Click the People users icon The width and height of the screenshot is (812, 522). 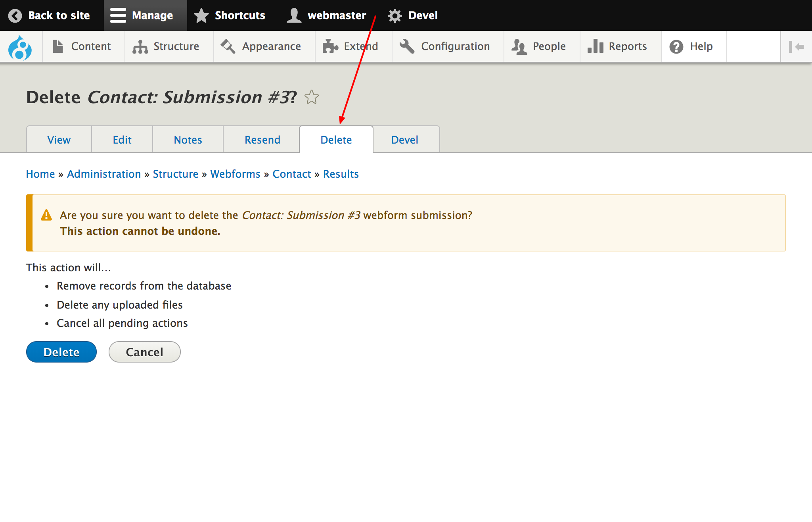[x=519, y=46]
